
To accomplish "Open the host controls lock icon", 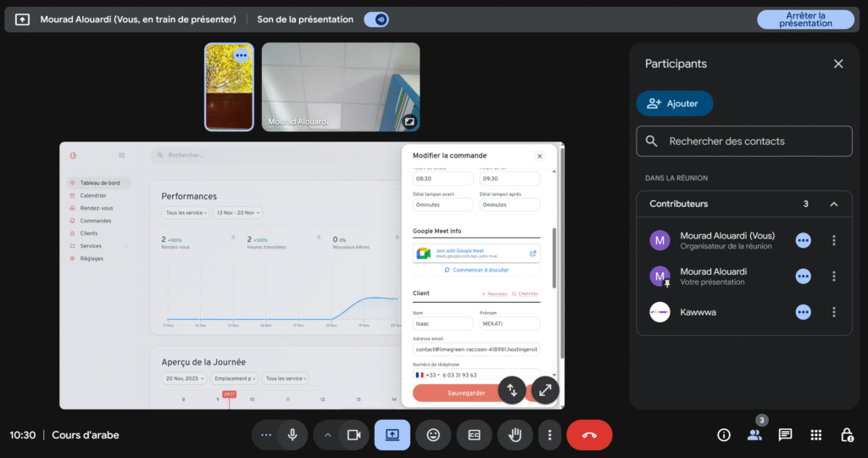I will pyautogui.click(x=846, y=435).
